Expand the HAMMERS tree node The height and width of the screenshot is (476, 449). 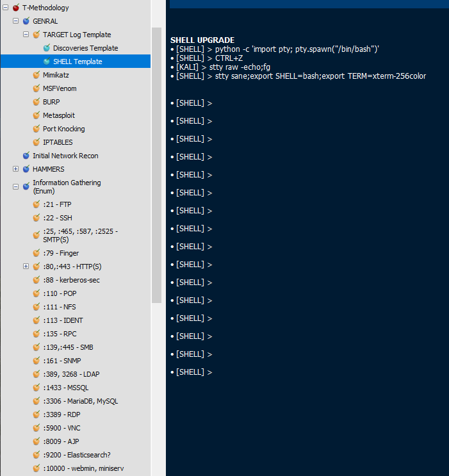16,169
